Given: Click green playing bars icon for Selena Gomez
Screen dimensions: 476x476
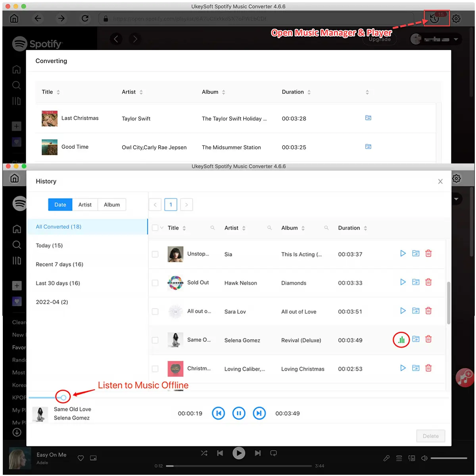Looking at the screenshot, I should tap(401, 340).
